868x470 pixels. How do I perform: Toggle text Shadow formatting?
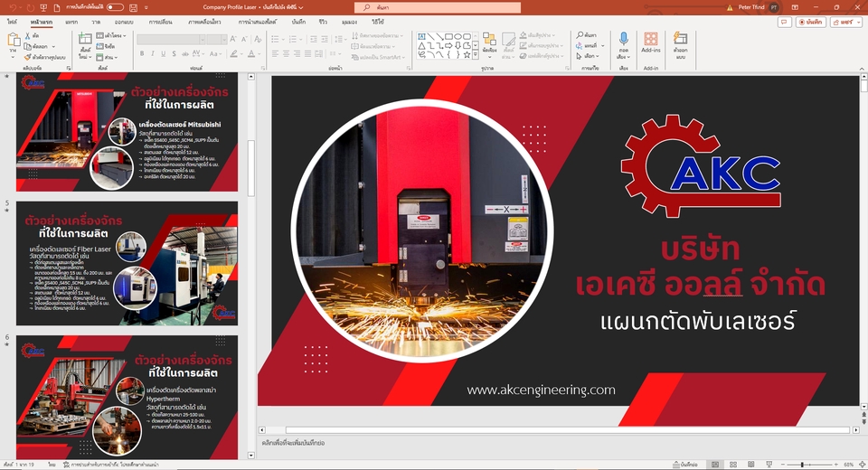pyautogui.click(x=174, y=53)
